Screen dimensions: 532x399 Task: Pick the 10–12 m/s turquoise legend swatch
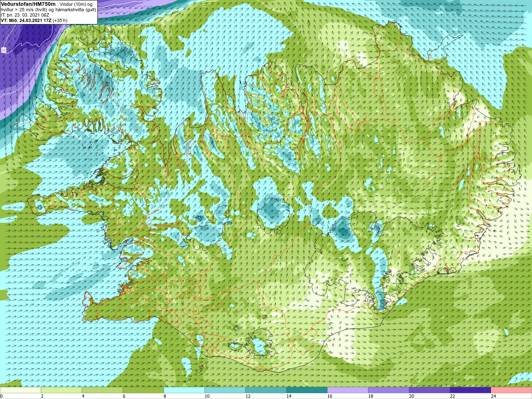click(225, 390)
